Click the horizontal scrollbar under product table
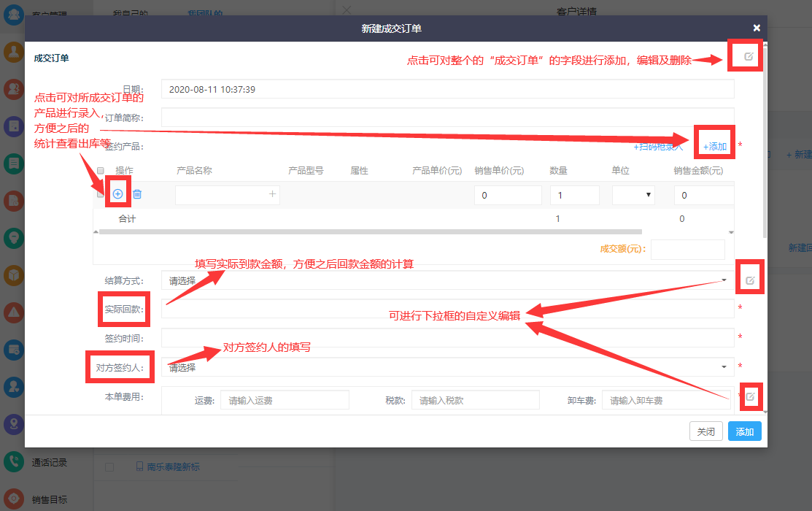Screen dimensions: 812x511 [x=371, y=231]
